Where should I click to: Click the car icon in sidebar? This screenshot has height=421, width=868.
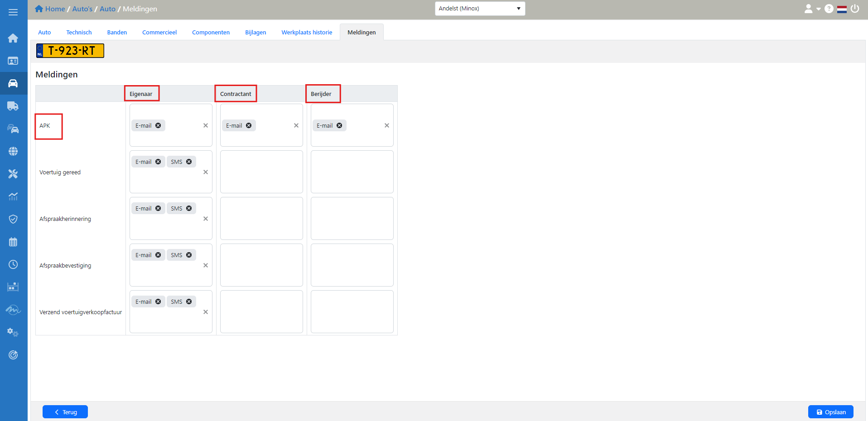(13, 83)
